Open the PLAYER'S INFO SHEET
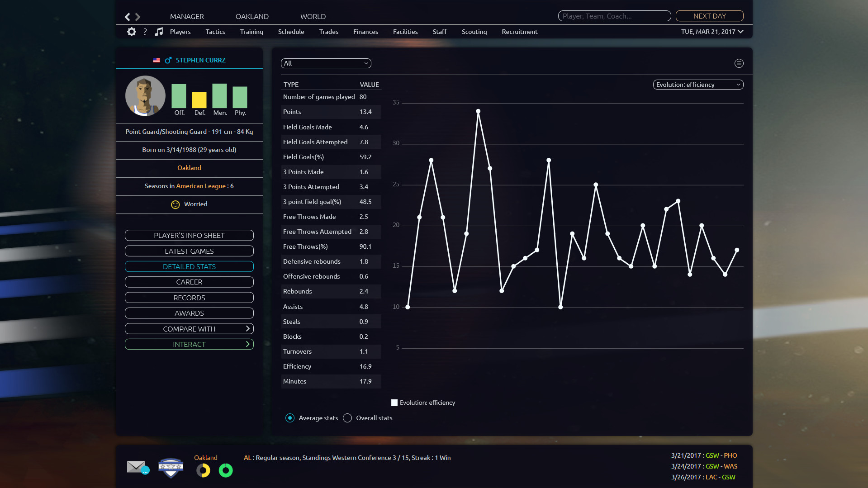This screenshot has height=488, width=868. [189, 235]
